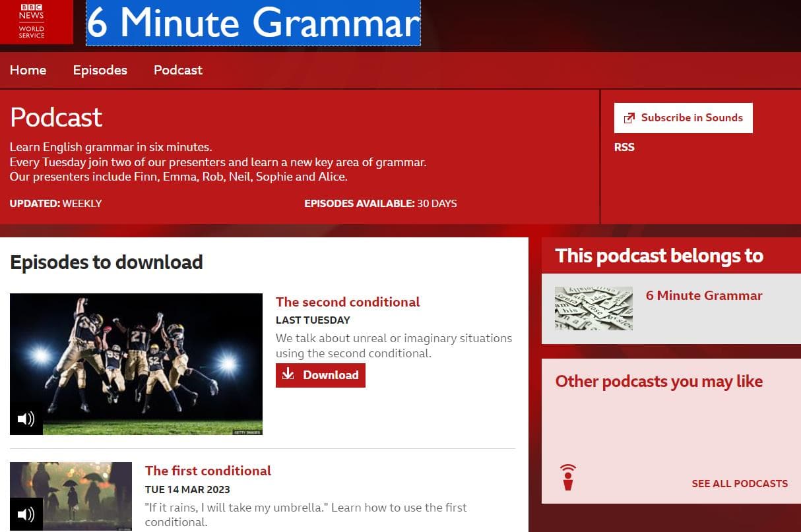Click the speaker icon on the second conditional image
This screenshot has width=801, height=532.
(26, 419)
